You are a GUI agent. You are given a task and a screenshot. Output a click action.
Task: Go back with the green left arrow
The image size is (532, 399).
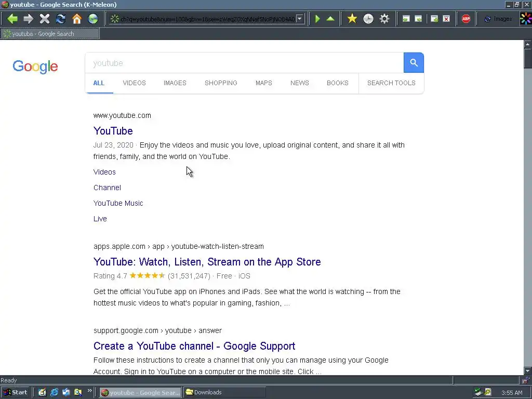click(x=12, y=19)
